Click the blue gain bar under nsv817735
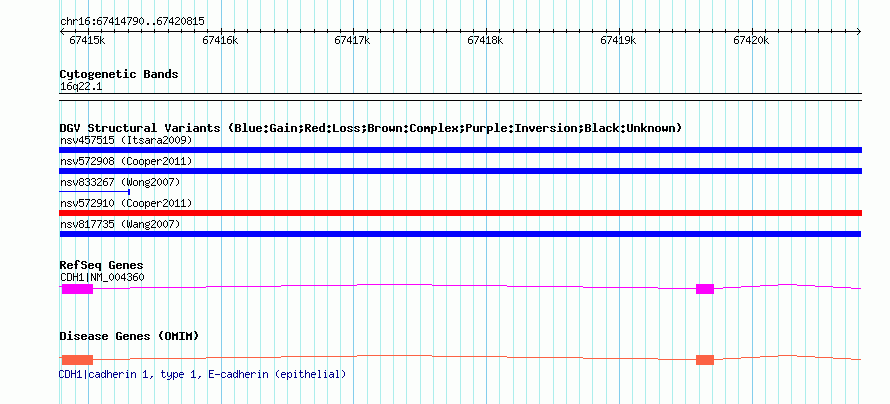Screen dimensions: 890x404 (460, 234)
